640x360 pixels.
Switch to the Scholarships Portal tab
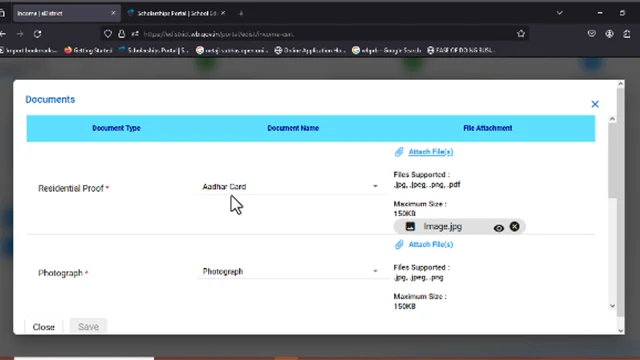(176, 13)
